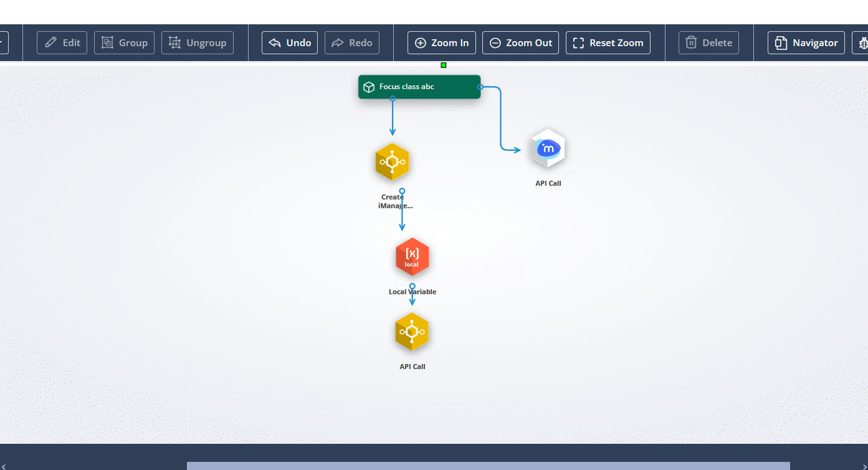This screenshot has width=868, height=470.
Task: Click the 'Local Variable' label text
Action: [413, 292]
